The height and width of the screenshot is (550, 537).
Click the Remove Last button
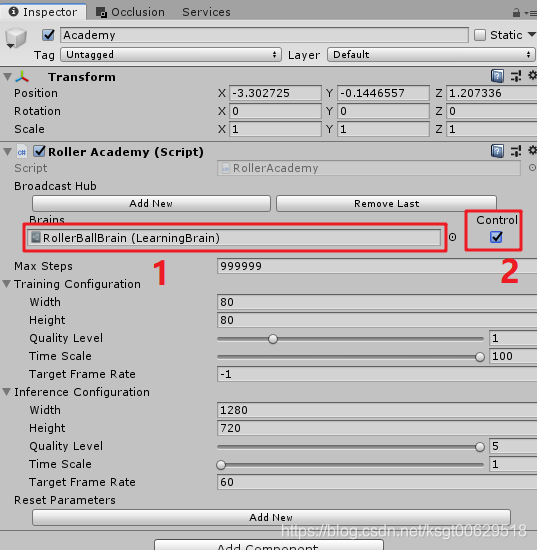386,203
